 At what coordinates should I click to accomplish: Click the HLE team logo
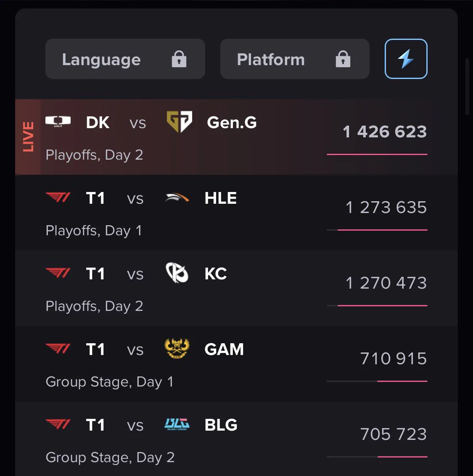(x=177, y=197)
